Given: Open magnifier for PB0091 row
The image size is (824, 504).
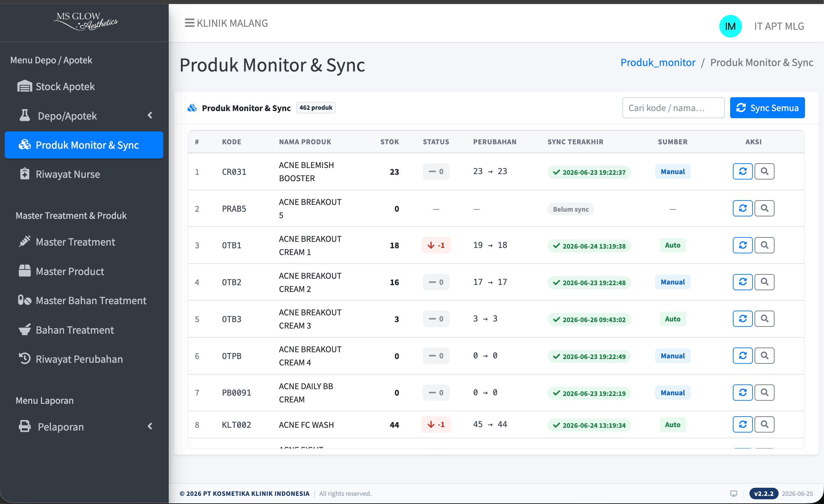Looking at the screenshot, I should point(764,393).
